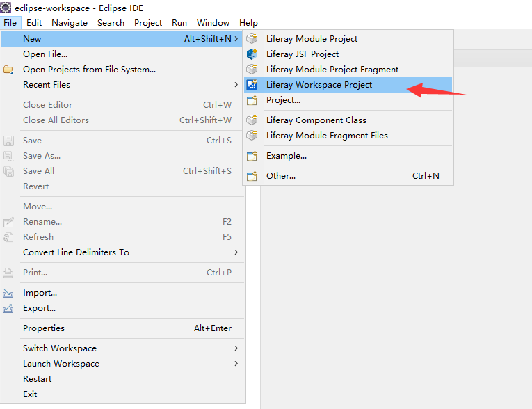The height and width of the screenshot is (409, 532).
Task: Click the Liferay Module Project icon
Action: (x=252, y=39)
